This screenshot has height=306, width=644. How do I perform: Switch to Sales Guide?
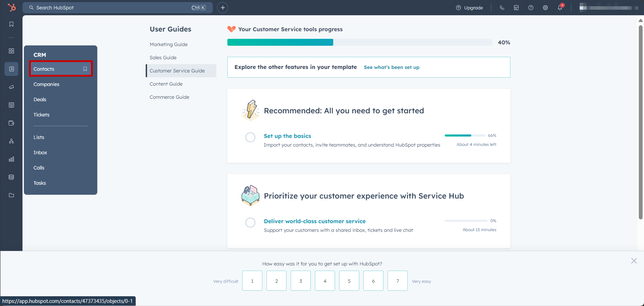[x=163, y=58]
